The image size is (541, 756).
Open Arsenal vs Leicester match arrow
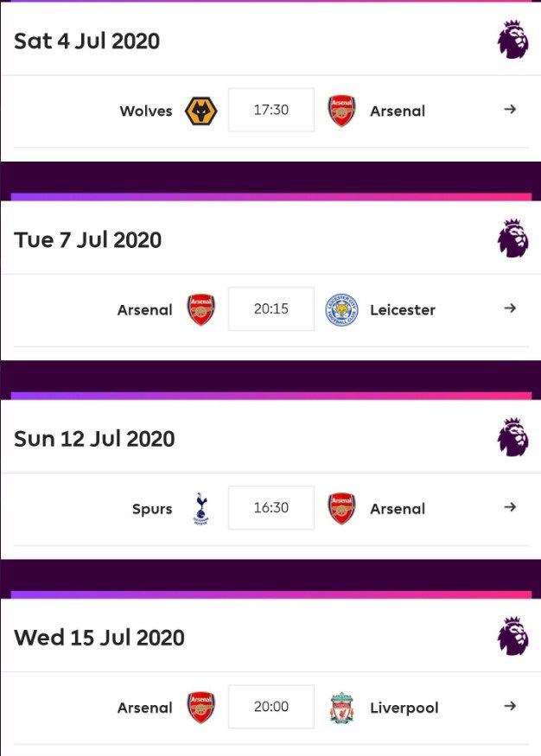510,308
